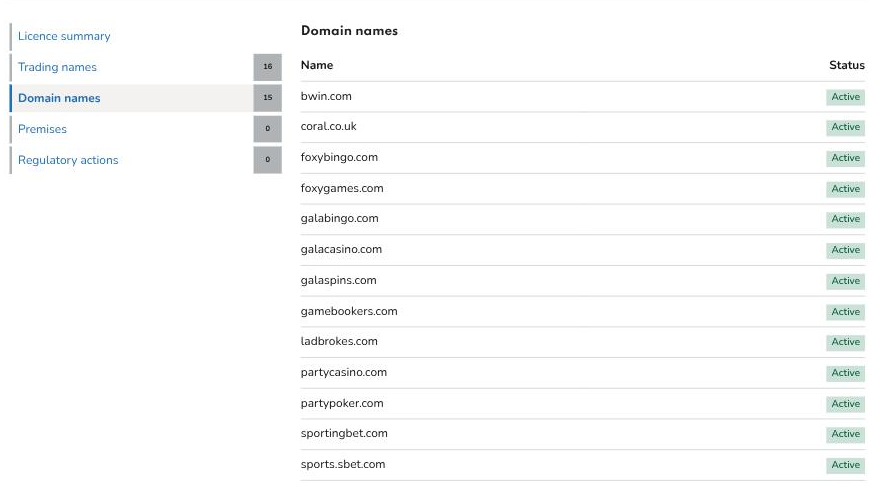Click Active status badge for coral.co.uk
Image resolution: width=870 pixels, height=500 pixels.
846,127
